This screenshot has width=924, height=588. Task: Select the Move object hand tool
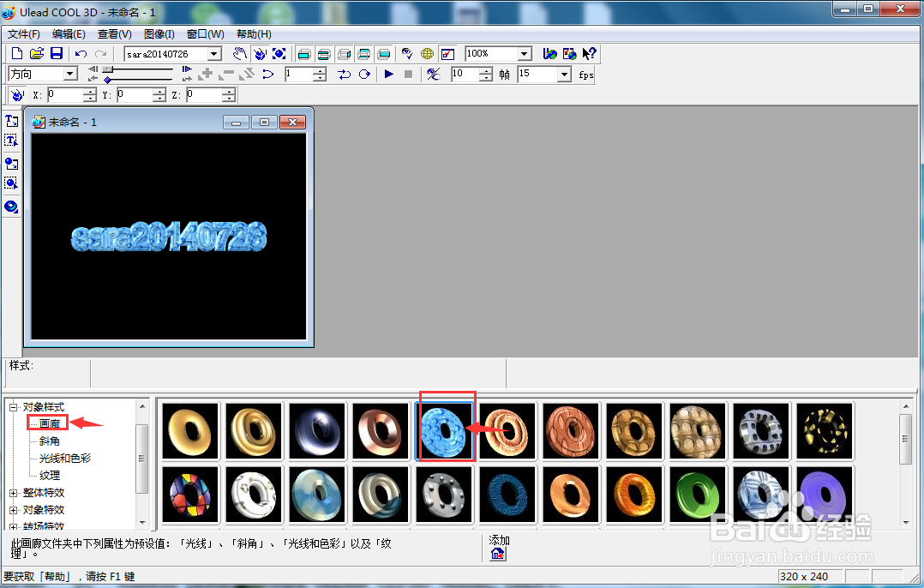[x=239, y=54]
